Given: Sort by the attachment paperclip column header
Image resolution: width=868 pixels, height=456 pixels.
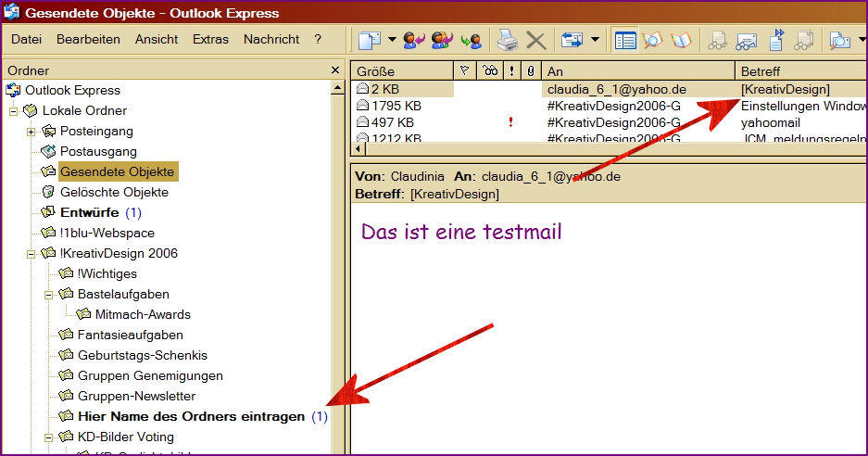Looking at the screenshot, I should coord(530,71).
